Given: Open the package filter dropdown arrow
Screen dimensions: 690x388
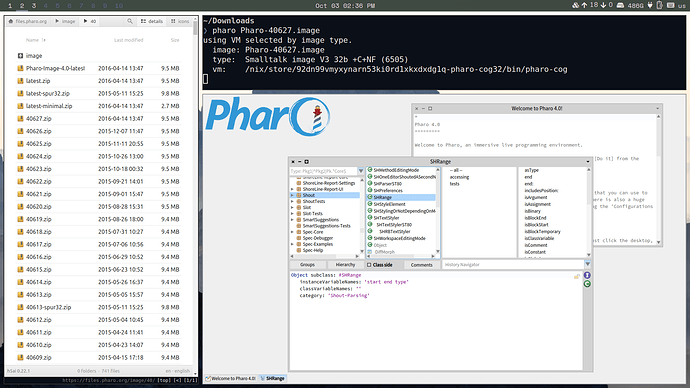Looking at the screenshot, I should click(361, 171).
